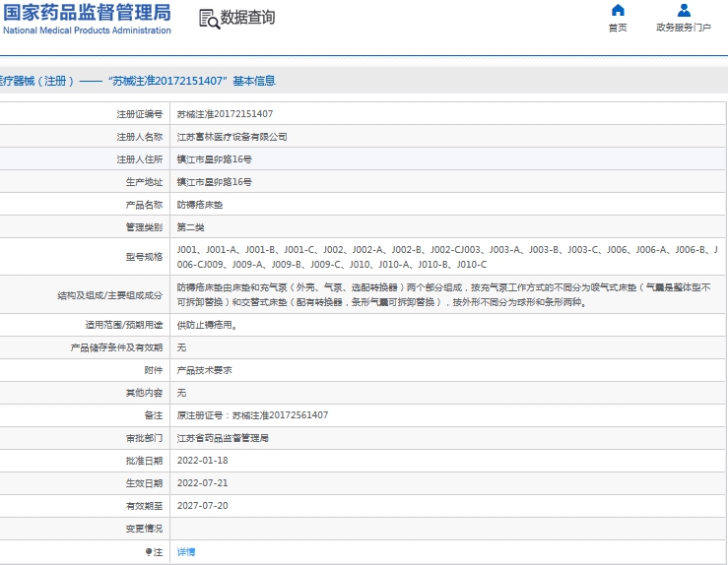Click the 第二类 management category value

click(191, 227)
